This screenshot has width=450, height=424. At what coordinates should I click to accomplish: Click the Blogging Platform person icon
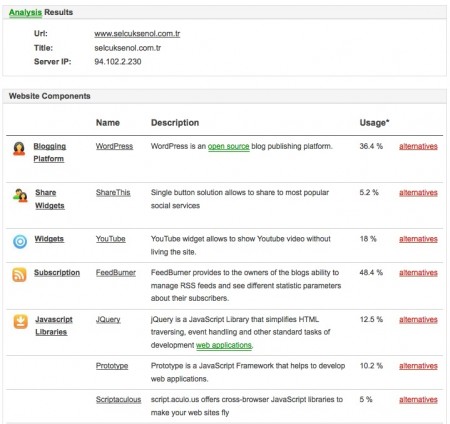pyautogui.click(x=19, y=148)
